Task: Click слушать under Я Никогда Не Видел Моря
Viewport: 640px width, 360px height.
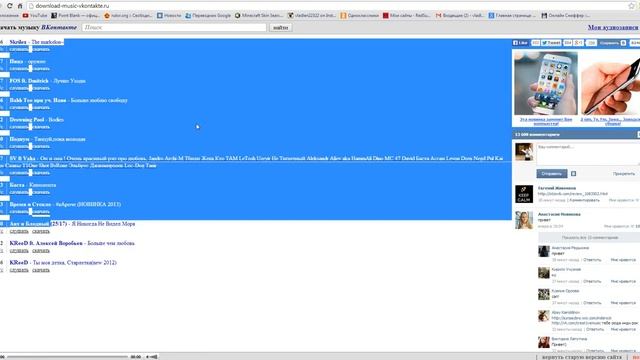Action: pyautogui.click(x=19, y=231)
